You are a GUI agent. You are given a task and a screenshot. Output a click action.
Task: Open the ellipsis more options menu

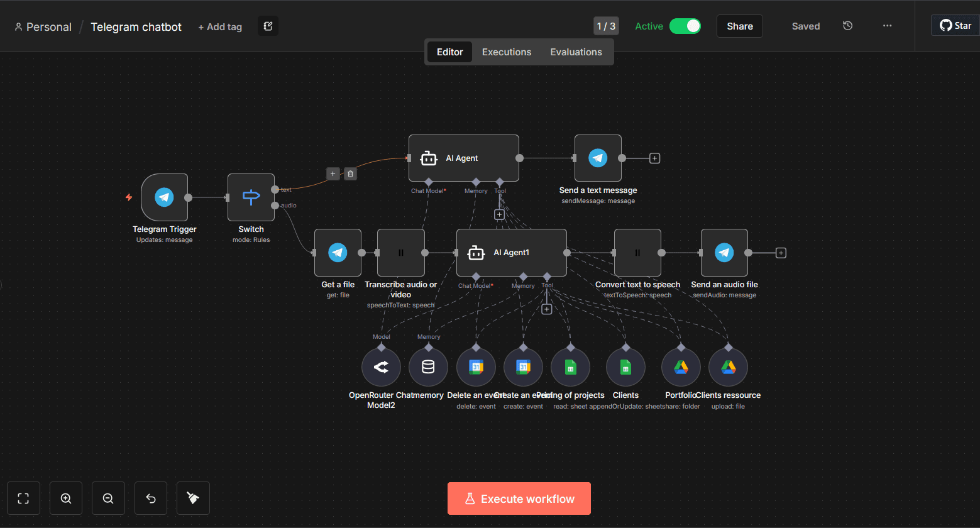pyautogui.click(x=887, y=26)
